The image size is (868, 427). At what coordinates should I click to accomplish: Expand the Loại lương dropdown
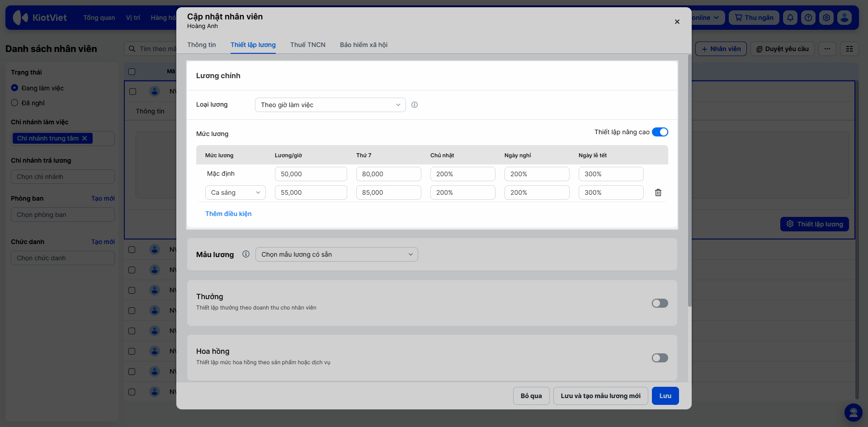(x=330, y=105)
